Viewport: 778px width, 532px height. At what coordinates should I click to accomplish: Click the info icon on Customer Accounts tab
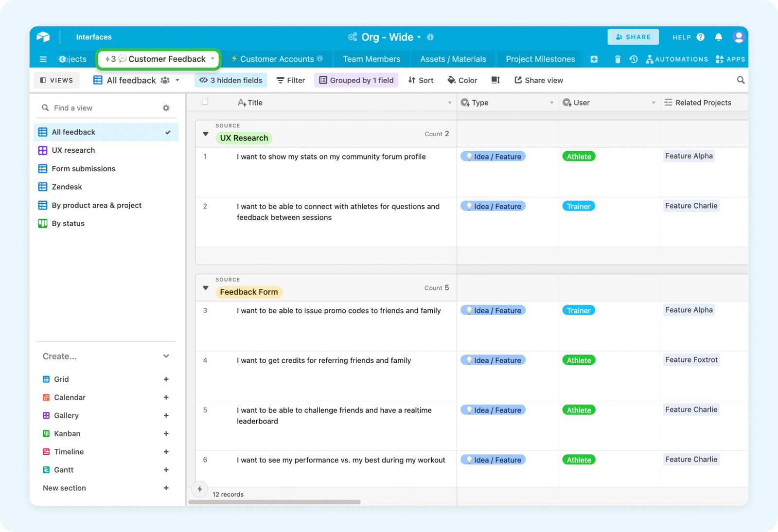click(x=320, y=58)
